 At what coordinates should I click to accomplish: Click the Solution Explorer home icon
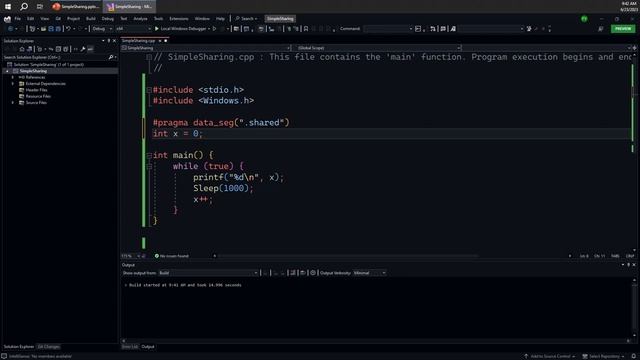pos(22,49)
